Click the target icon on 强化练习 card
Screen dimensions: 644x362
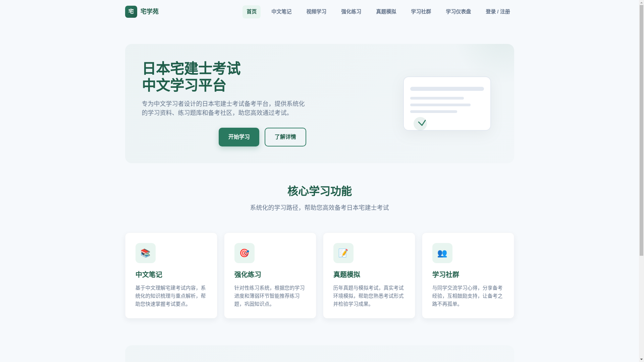(244, 253)
